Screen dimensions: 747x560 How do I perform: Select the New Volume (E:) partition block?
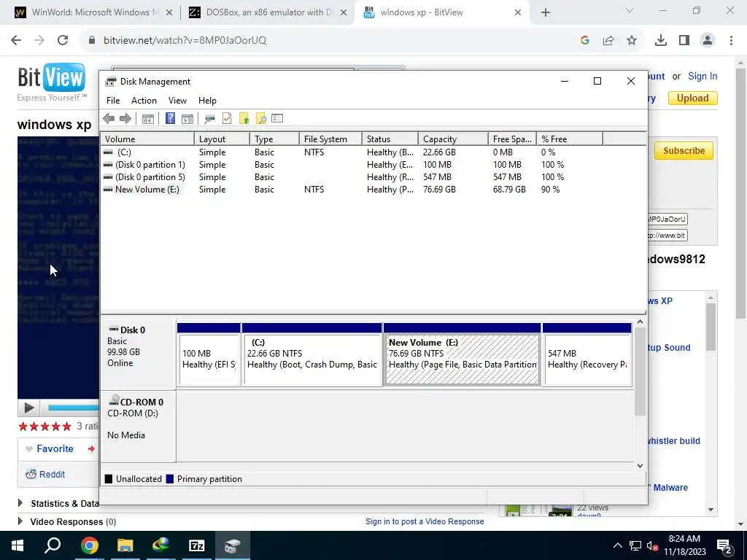point(462,355)
